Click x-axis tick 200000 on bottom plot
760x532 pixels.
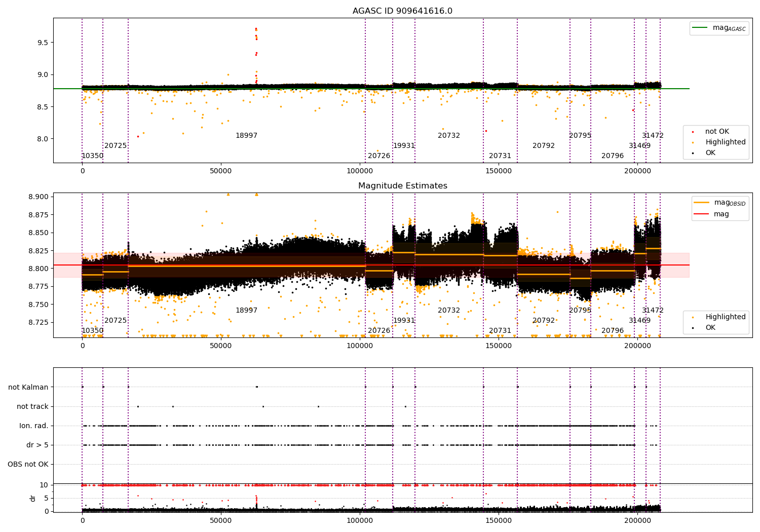(x=637, y=521)
